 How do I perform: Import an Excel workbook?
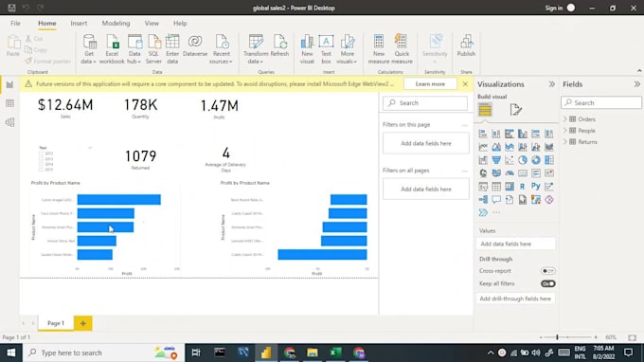[112, 49]
